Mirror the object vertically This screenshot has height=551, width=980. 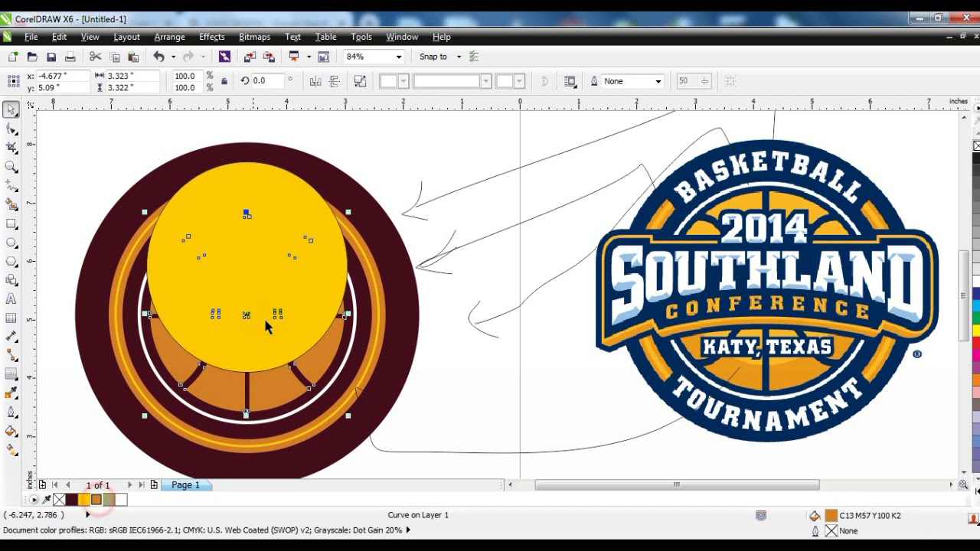335,81
